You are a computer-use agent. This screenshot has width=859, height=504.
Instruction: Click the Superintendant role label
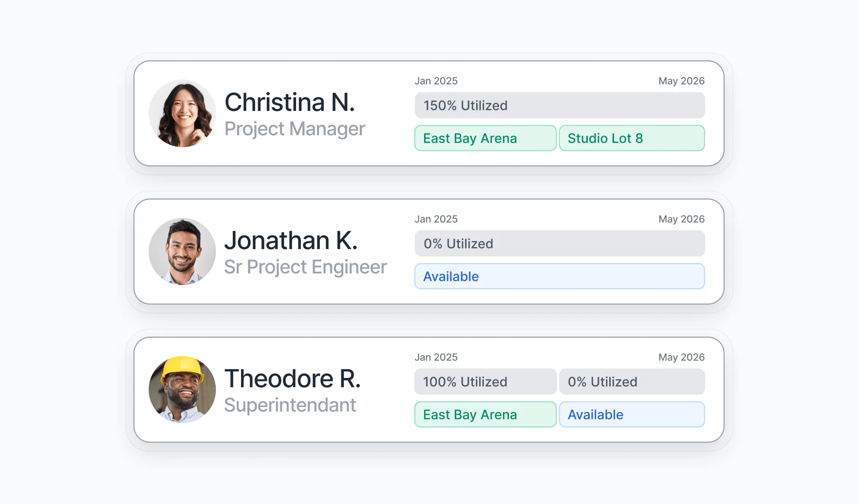[x=290, y=405]
